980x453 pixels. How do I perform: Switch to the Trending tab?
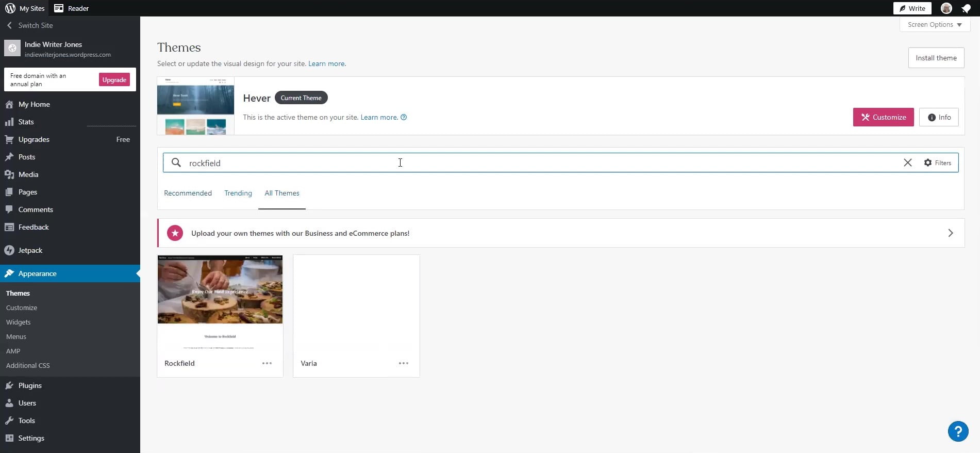(x=238, y=193)
